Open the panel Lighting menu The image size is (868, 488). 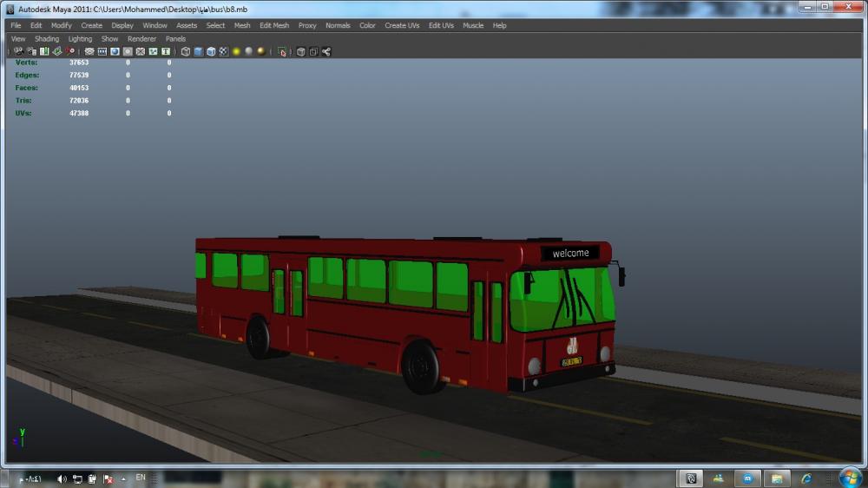pyautogui.click(x=80, y=39)
